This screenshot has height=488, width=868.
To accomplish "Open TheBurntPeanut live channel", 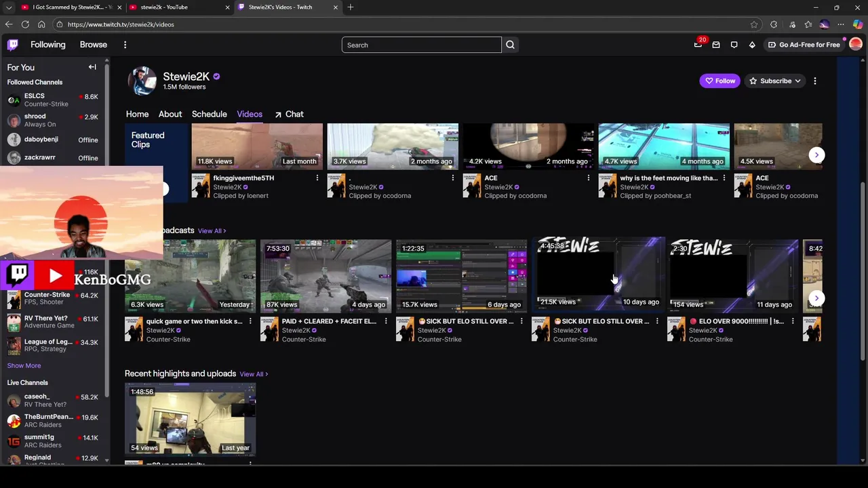I will coord(53,421).
